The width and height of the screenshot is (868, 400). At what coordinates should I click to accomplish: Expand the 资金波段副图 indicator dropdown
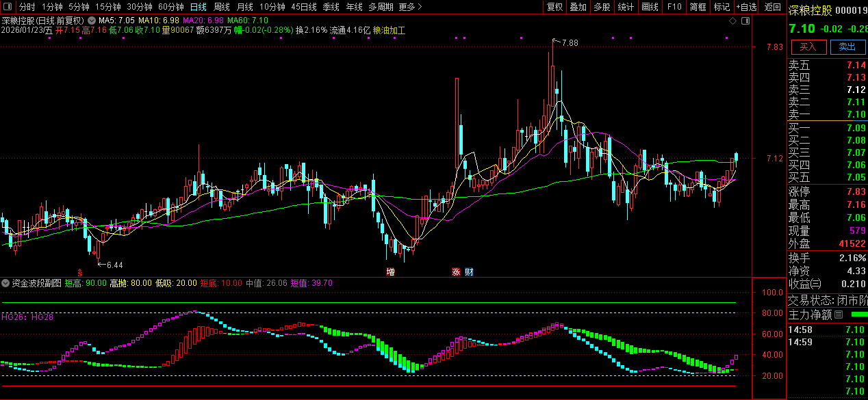tap(5, 282)
